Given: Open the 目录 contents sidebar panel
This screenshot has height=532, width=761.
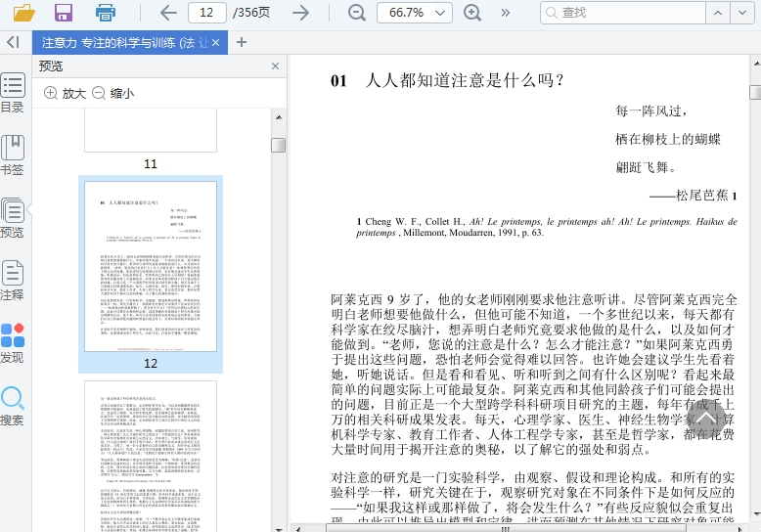Looking at the screenshot, I should point(13,93).
